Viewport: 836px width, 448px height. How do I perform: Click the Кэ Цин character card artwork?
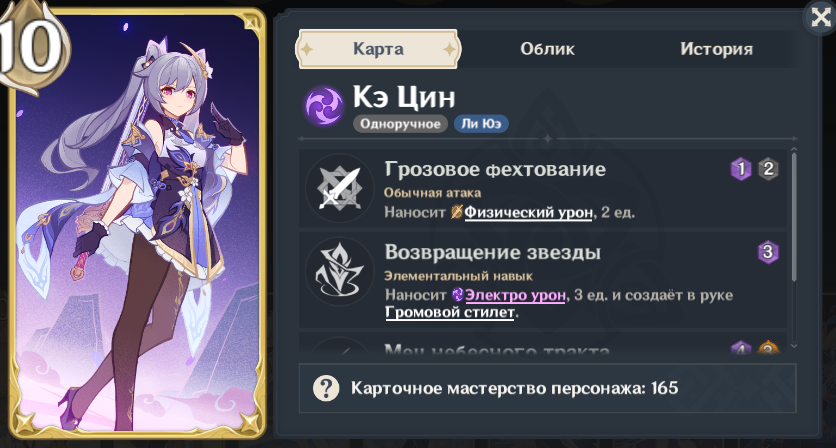[136, 223]
